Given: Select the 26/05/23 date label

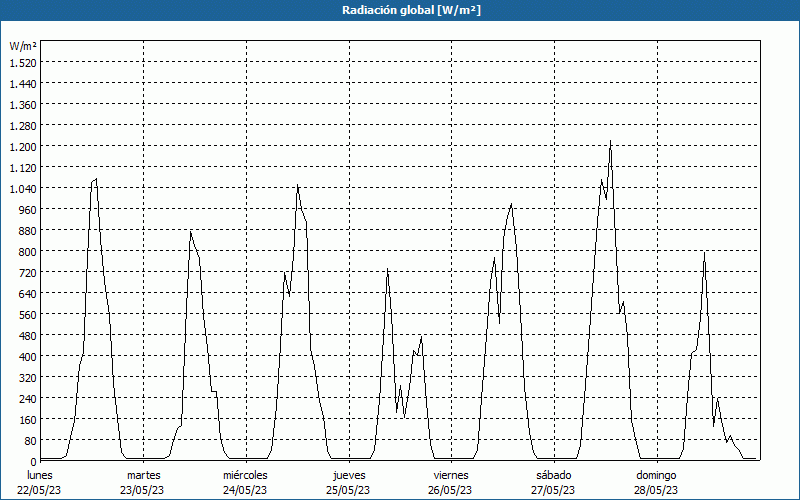Looking at the screenshot, I should point(451,490).
